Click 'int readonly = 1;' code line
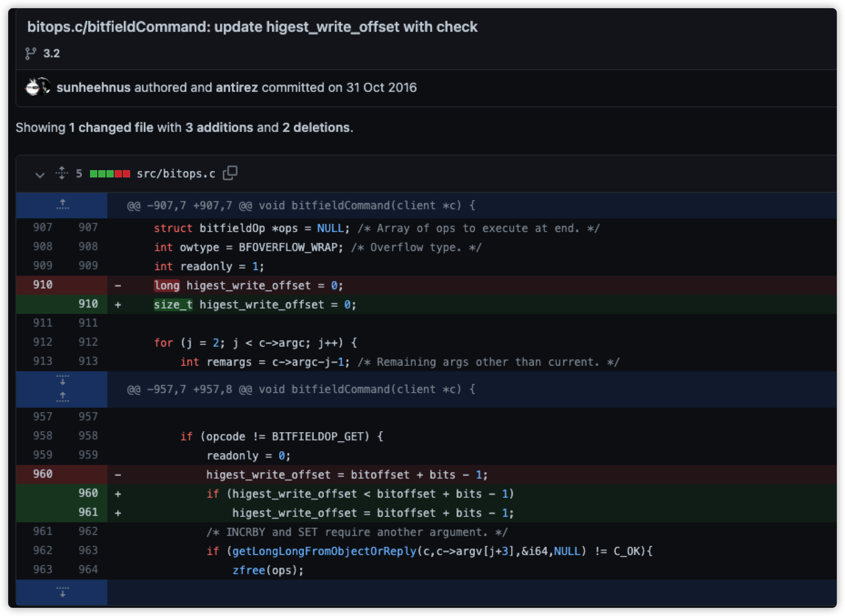The width and height of the screenshot is (845, 616). pos(209,266)
